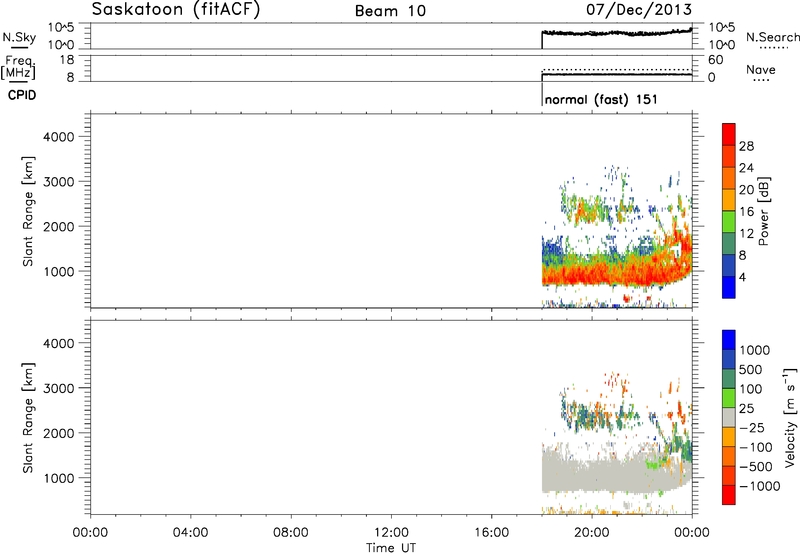The image size is (800, 554).
Task: Click the "500" tick on the Velocity colorbar
Action: pos(751,369)
